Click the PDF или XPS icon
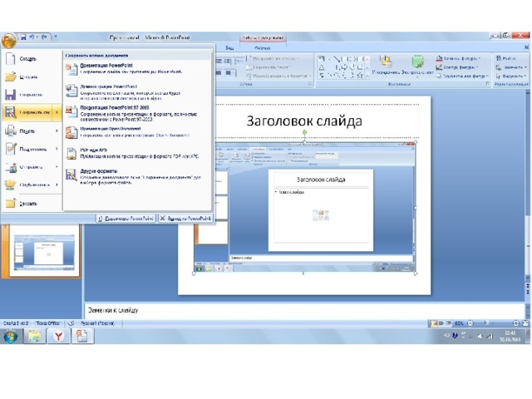Screen dimensions: 532x399 coord(71,153)
